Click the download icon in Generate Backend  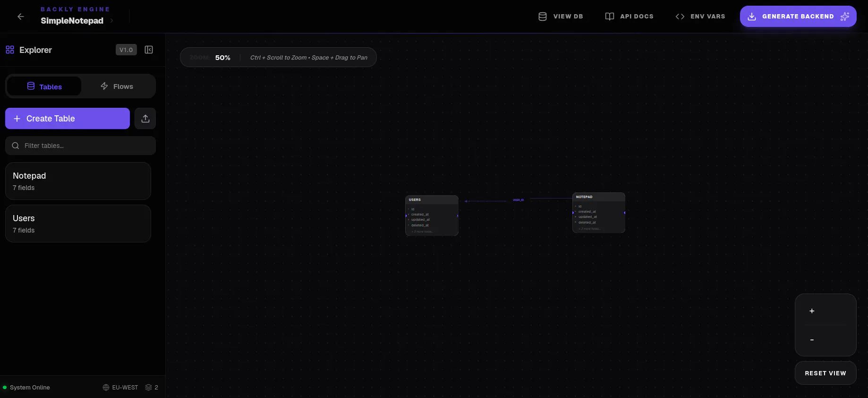tap(752, 17)
